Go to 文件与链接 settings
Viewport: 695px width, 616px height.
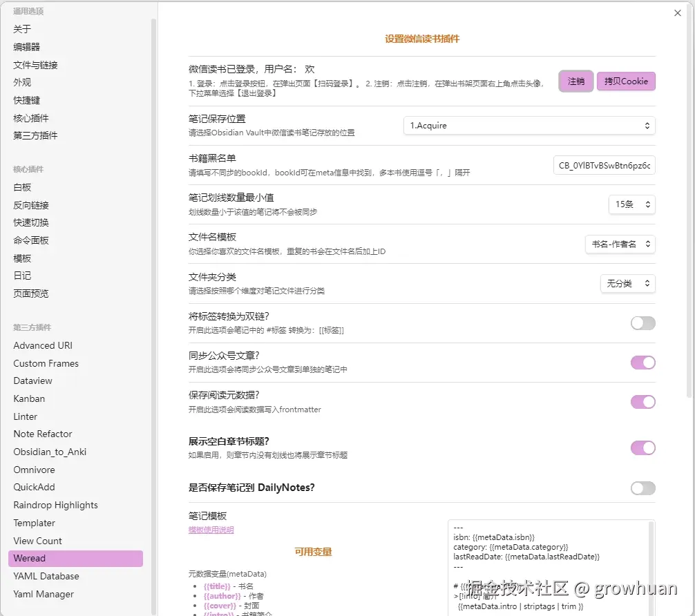pyautogui.click(x=35, y=65)
